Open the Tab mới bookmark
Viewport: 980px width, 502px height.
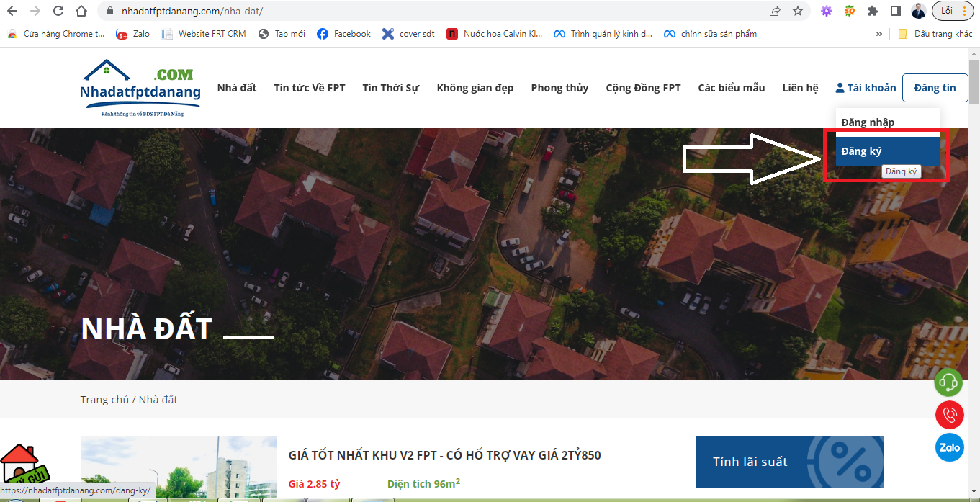tap(282, 34)
